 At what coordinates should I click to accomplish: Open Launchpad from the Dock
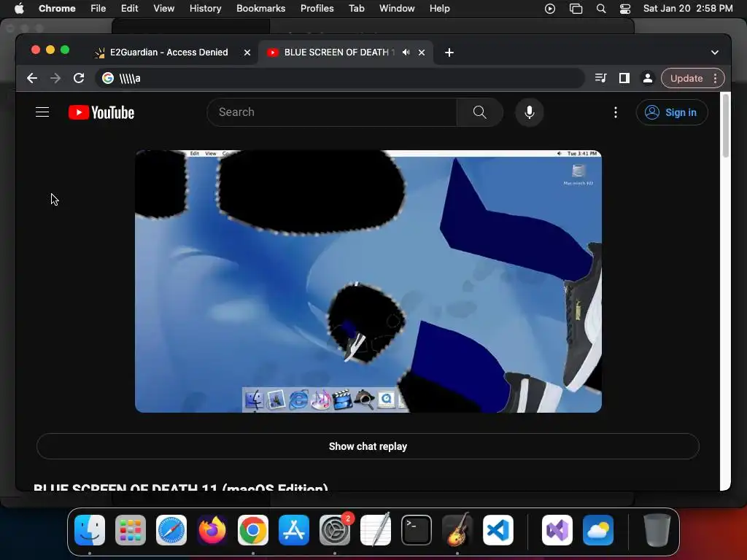coord(130,530)
